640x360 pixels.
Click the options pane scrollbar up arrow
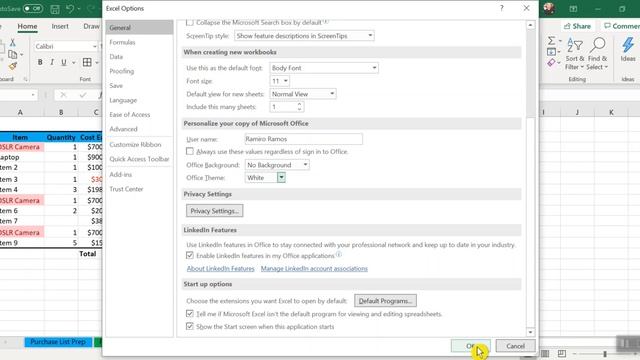(x=530, y=25)
